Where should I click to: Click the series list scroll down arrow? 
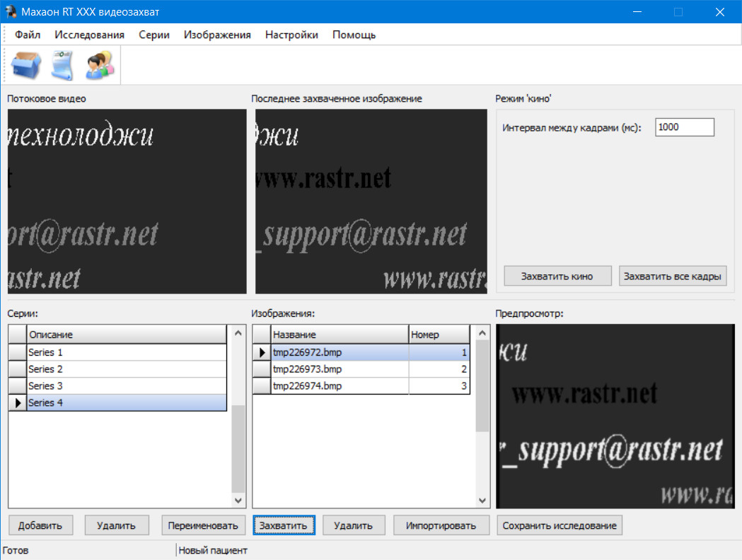coord(238,500)
